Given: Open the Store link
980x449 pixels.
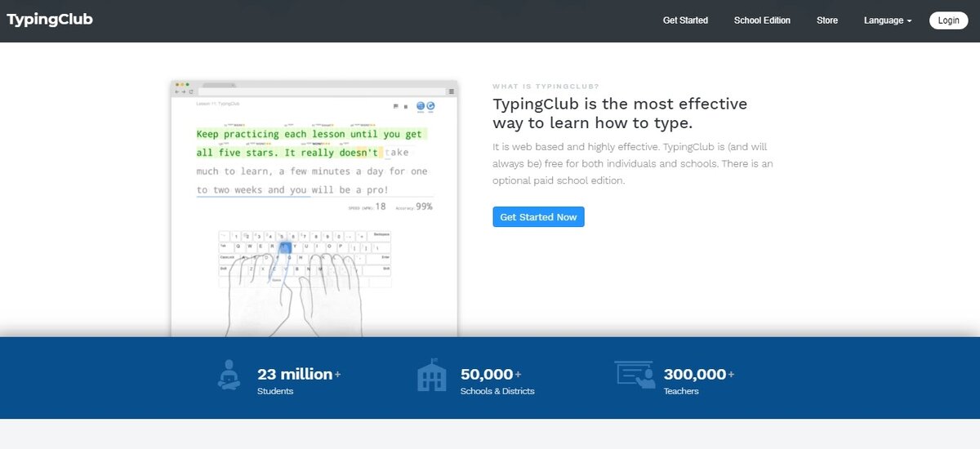Looking at the screenshot, I should coord(827,20).
